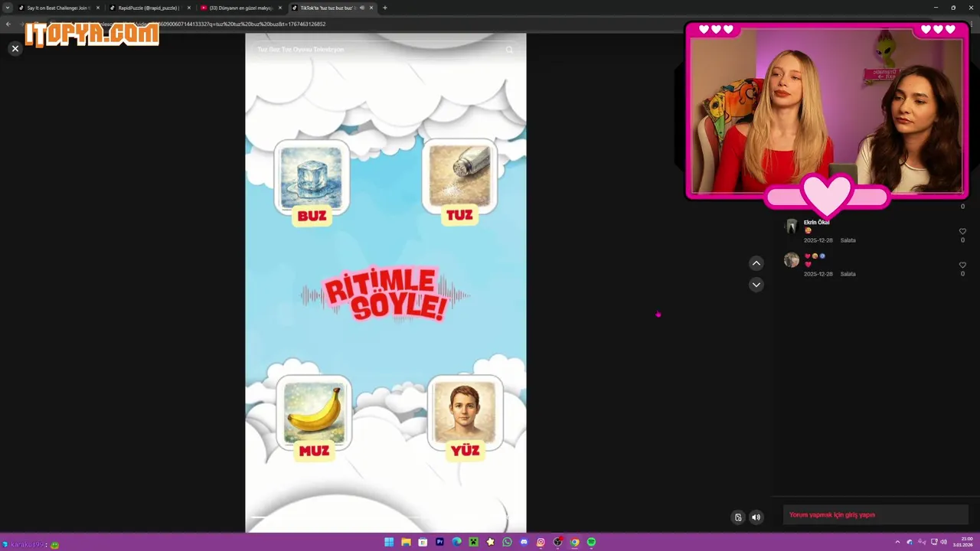Viewport: 980px width, 551px height.
Task: Launch Minecraft from the taskbar
Action: click(x=473, y=542)
